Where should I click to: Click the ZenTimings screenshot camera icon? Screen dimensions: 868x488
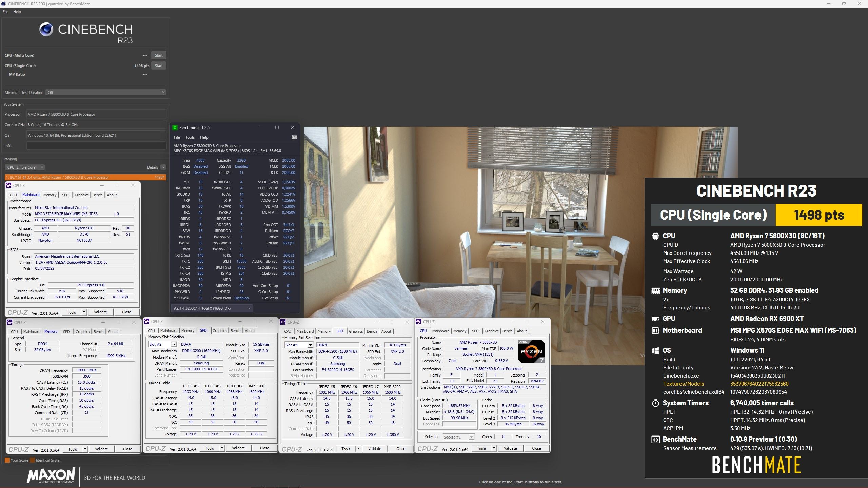(x=294, y=137)
